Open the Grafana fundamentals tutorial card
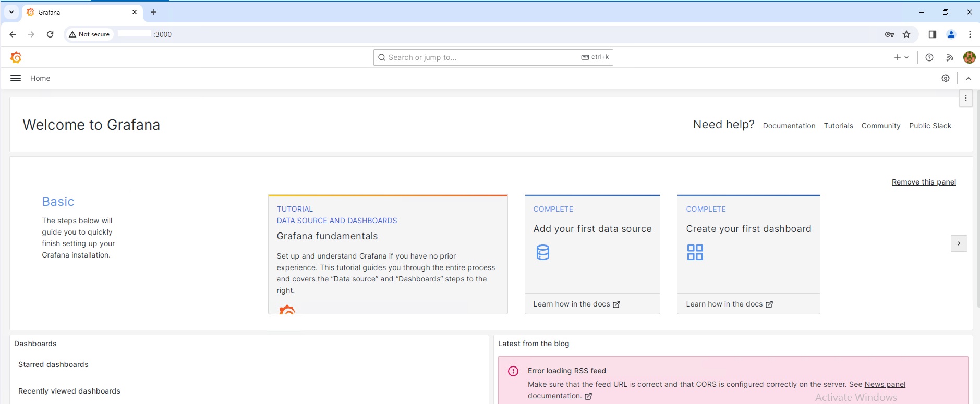 click(388, 254)
